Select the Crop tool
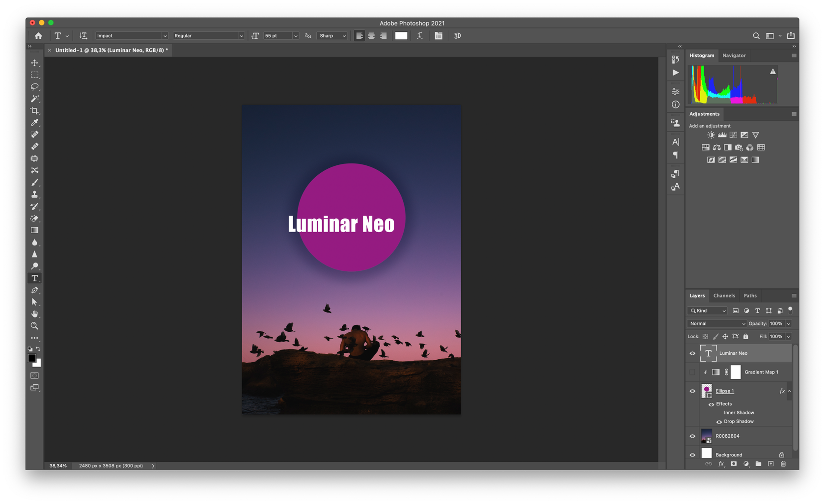Screen dimensions: 825x504 [x=34, y=111]
